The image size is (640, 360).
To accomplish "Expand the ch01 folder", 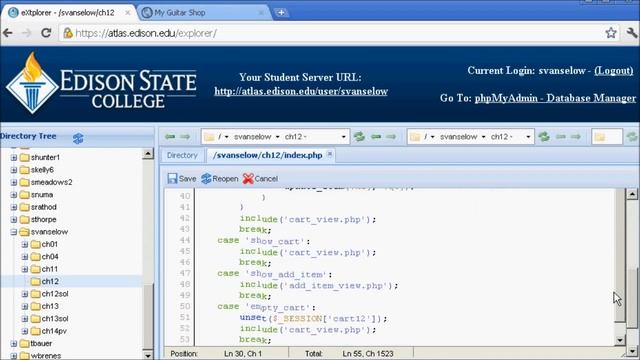I will 25,244.
